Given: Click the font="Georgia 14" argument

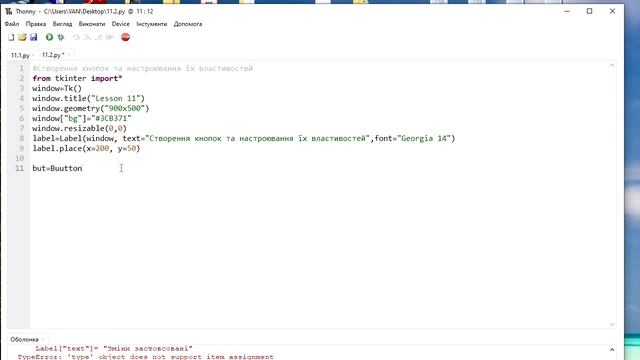Looking at the screenshot, I should pos(412,138).
